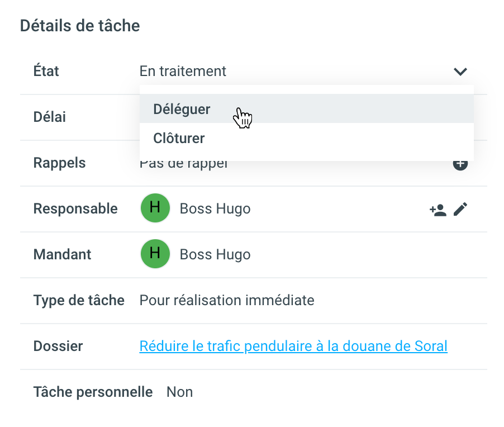Viewport: 504px width, 427px height.
Task: Add a reminder with the plus icon
Action: click(x=460, y=164)
